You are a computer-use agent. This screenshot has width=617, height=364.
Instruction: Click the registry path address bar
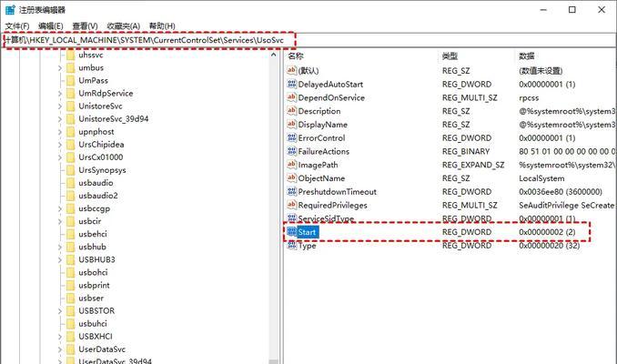coord(308,40)
